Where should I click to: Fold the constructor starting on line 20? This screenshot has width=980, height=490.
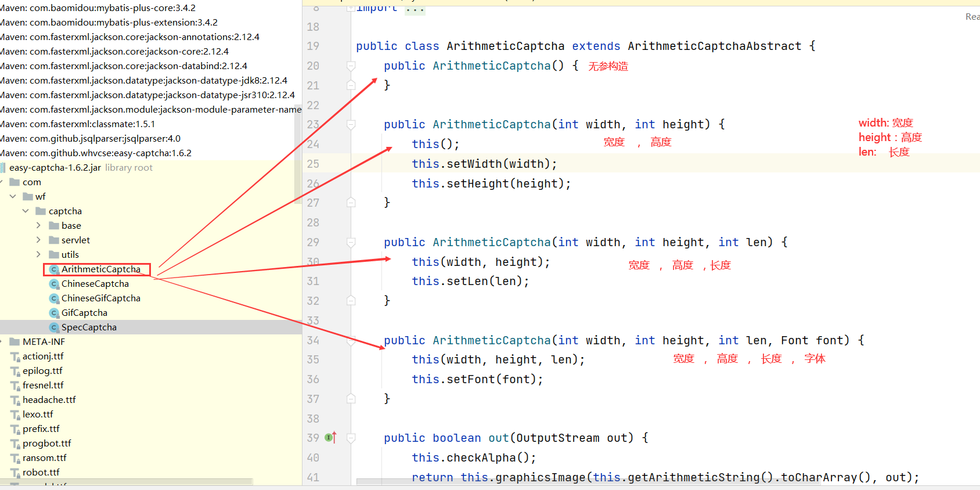point(351,66)
